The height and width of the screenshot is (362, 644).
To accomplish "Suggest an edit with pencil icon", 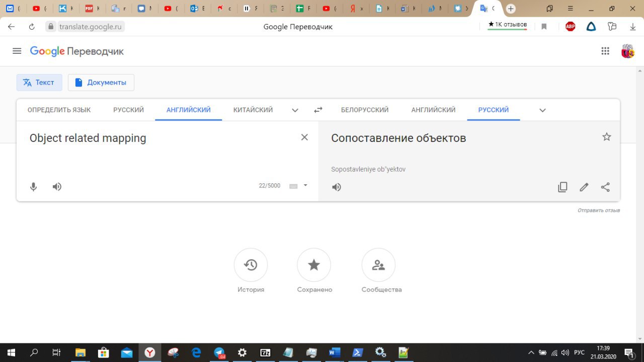I will (584, 187).
